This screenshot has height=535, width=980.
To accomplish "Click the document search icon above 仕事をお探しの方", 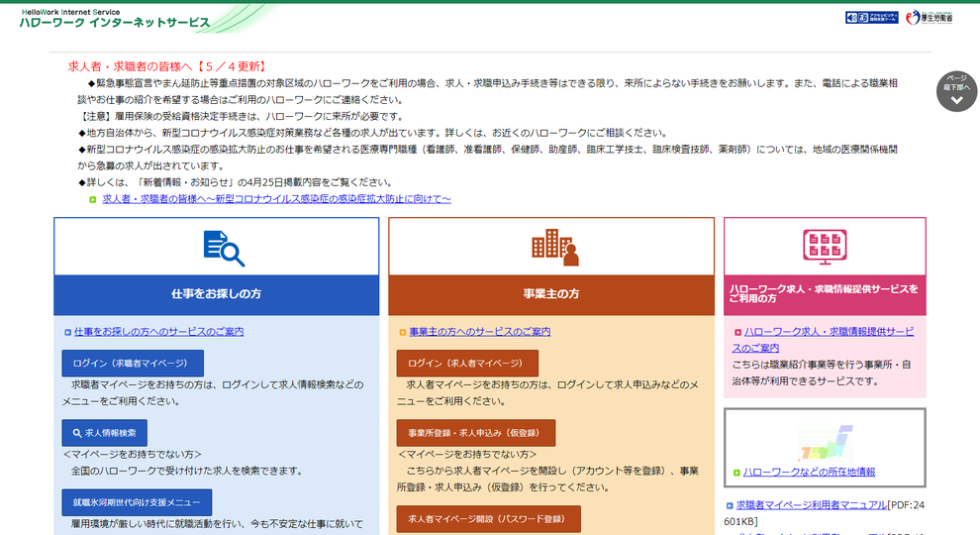I will (223, 249).
